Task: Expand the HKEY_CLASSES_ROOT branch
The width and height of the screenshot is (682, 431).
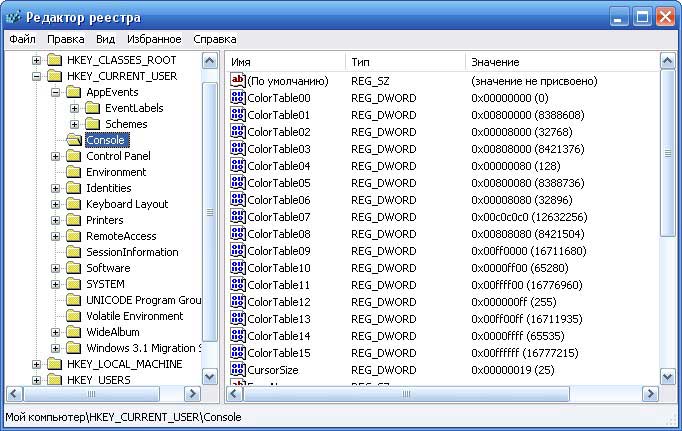Action: [x=38, y=60]
